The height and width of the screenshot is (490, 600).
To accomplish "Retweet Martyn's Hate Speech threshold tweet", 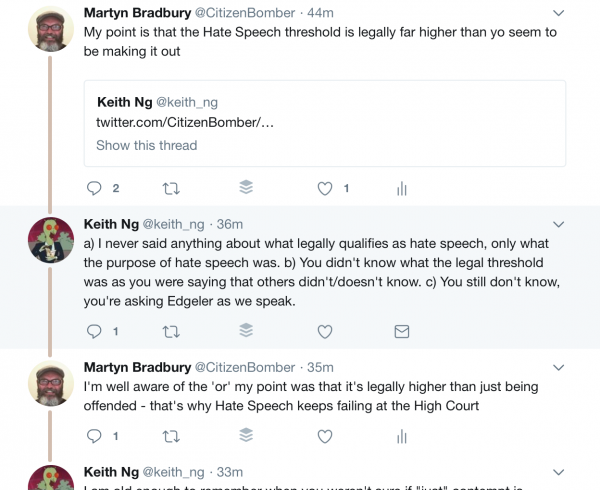I will [x=171, y=188].
